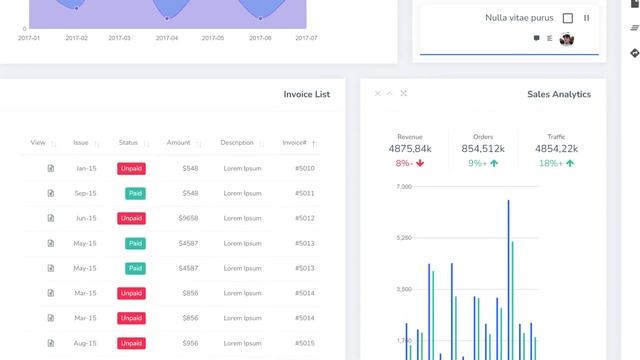Viewport: 640px width, 360px height.
Task: Click the Paid badge for invoice #5011
Action: tap(135, 193)
